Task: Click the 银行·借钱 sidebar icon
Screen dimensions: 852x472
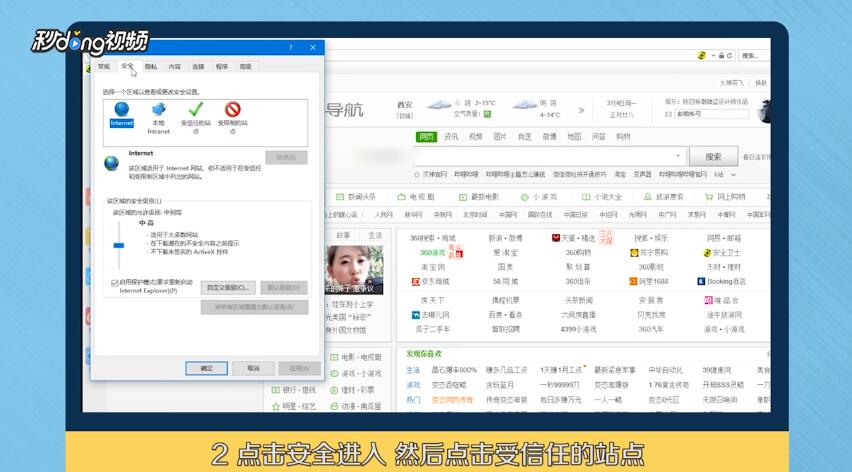Action: coord(275,390)
